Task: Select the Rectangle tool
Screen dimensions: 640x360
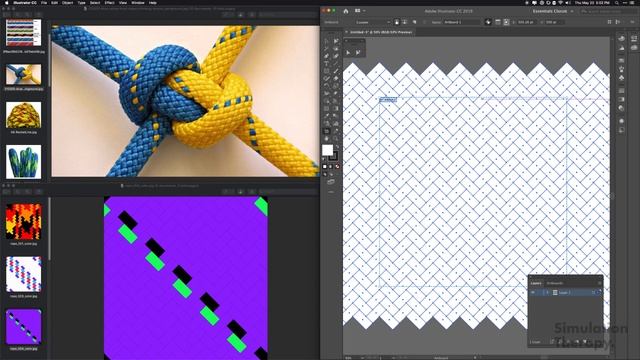Action: click(327, 71)
